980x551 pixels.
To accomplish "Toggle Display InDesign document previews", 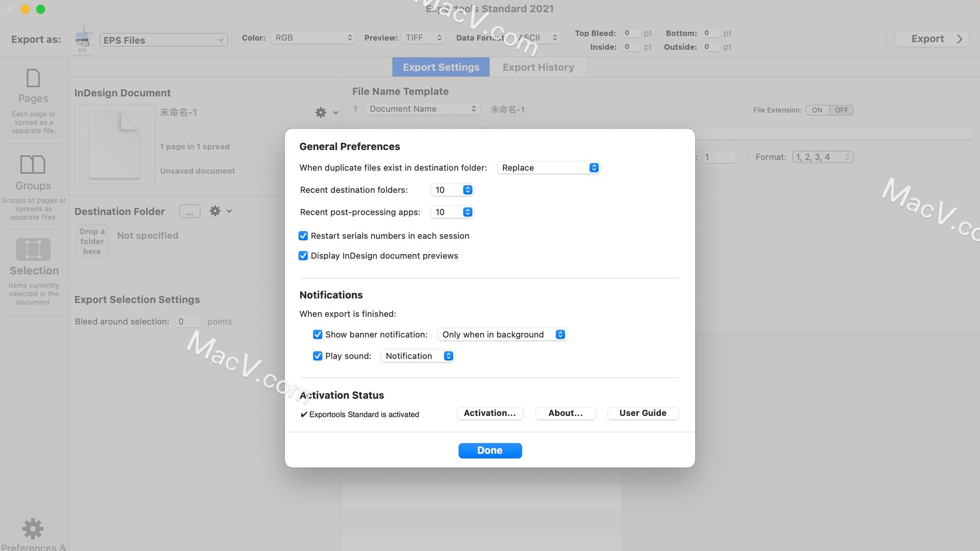I will (303, 256).
